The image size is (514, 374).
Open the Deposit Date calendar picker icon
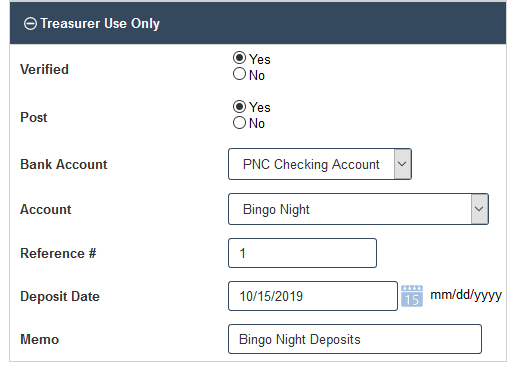click(412, 296)
